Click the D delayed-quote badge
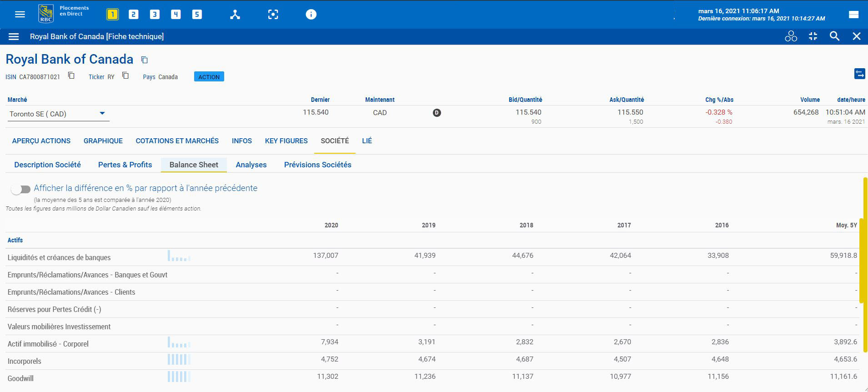This screenshot has width=868, height=392. [x=437, y=113]
